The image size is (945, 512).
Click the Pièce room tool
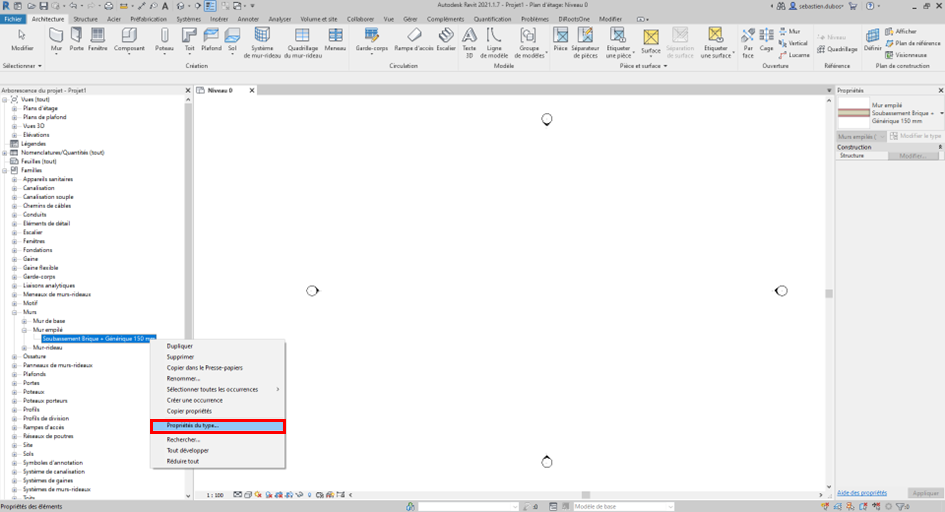pos(560,39)
